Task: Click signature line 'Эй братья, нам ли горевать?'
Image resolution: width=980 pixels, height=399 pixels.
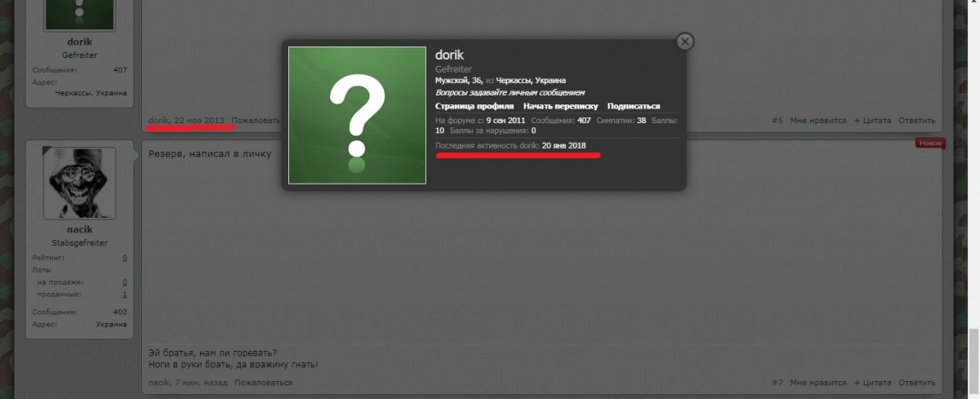Action: click(213, 352)
